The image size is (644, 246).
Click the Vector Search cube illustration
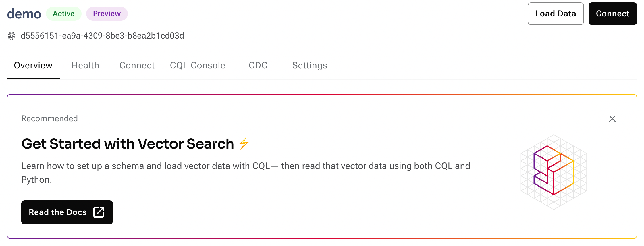pos(554,172)
